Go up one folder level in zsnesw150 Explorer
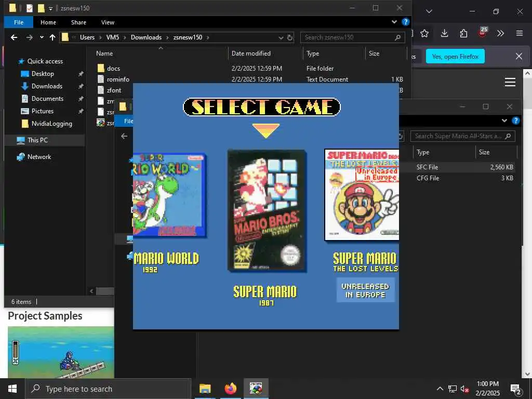 point(52,37)
